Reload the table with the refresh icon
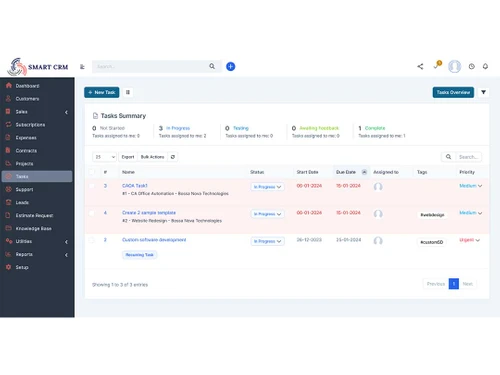The image size is (500, 375). pyautogui.click(x=173, y=157)
